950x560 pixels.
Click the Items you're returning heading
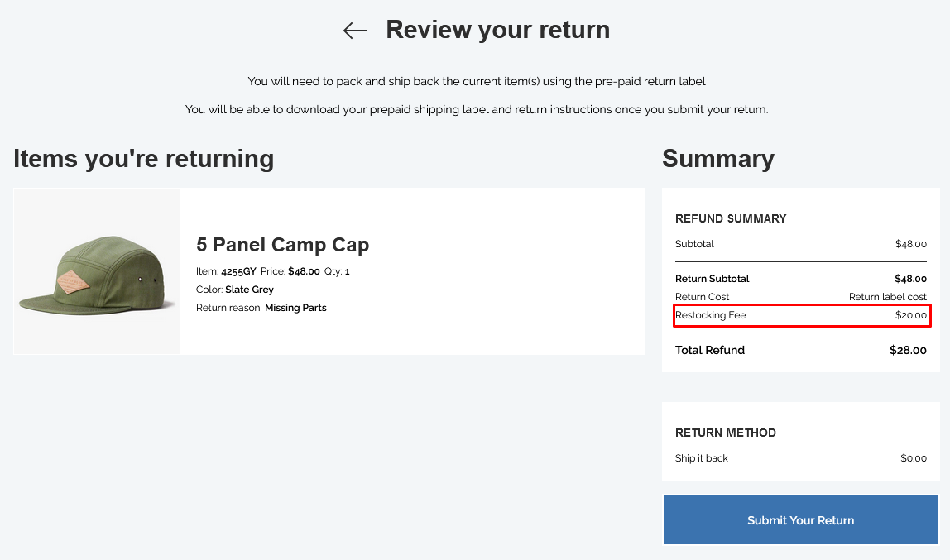(144, 159)
